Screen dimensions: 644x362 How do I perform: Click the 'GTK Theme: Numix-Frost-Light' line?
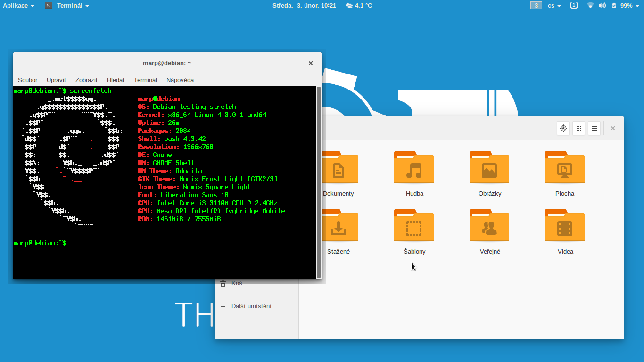pos(207,179)
